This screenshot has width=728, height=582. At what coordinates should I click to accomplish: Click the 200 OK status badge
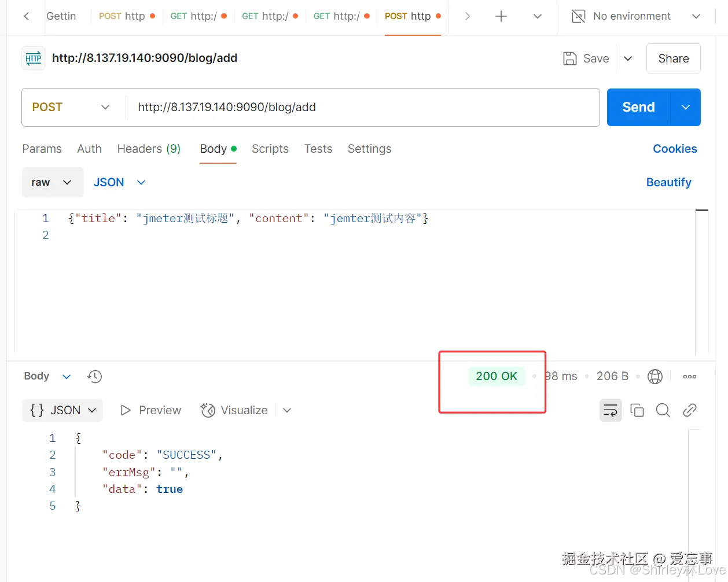(x=497, y=376)
